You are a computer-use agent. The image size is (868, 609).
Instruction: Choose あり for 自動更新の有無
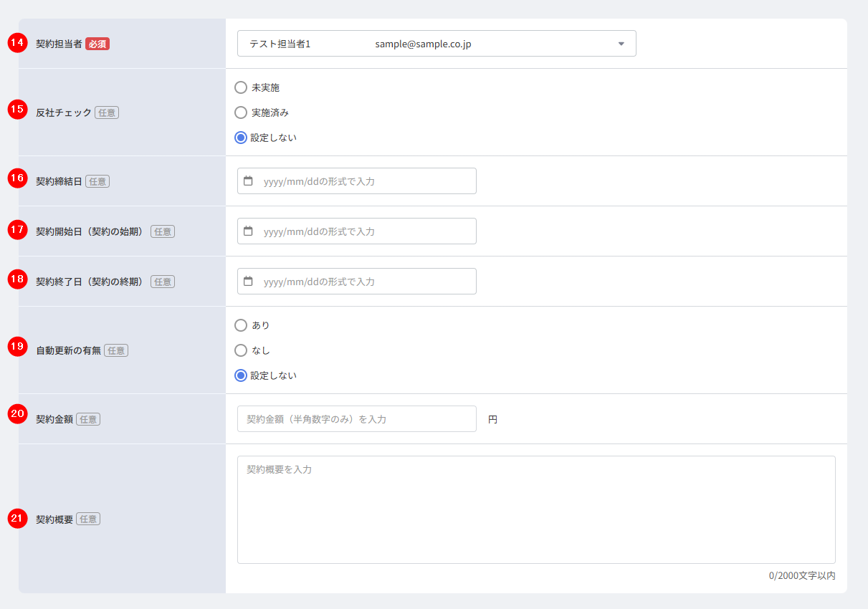(x=241, y=325)
